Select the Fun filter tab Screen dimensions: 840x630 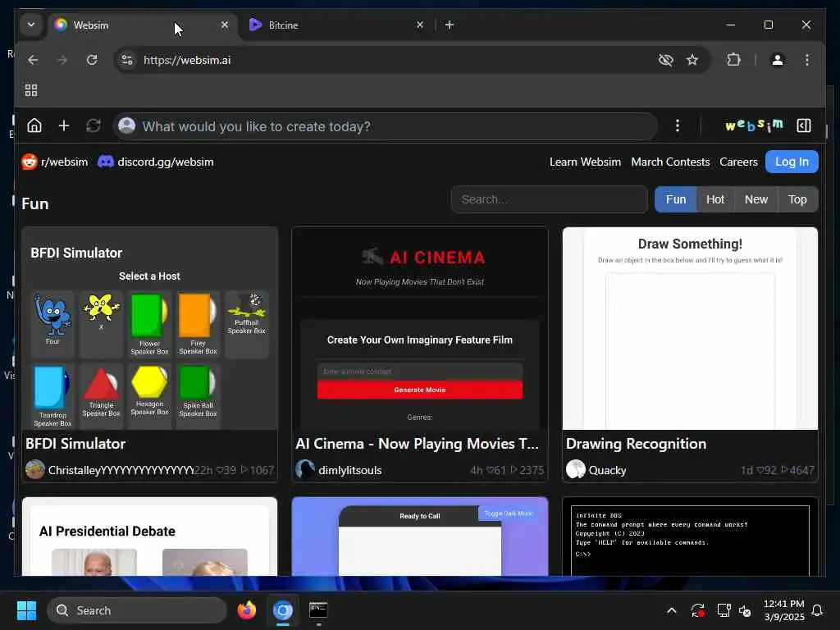[676, 199]
